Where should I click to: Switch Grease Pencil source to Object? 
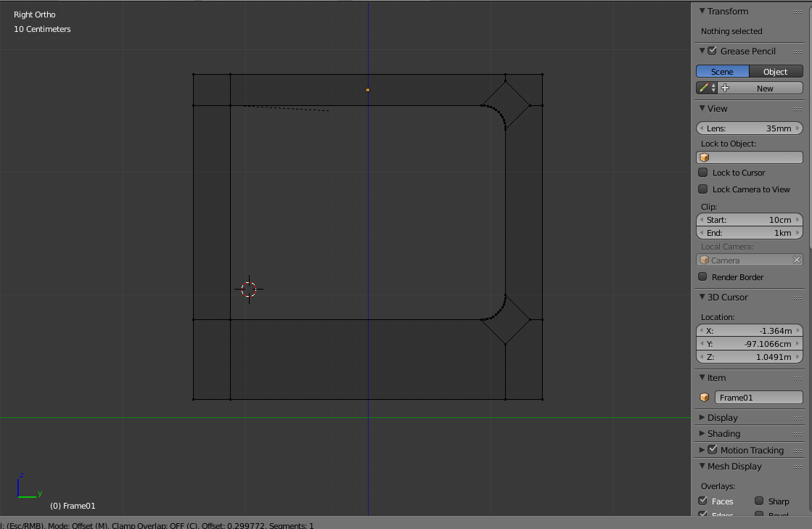click(x=776, y=71)
